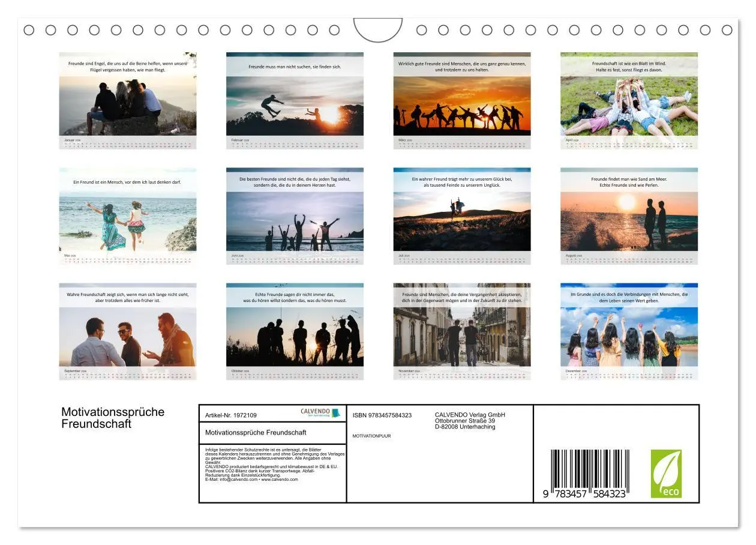Viewport: 756px width, 545px height.
Task: Click the E-Mail info@calvendo.com line
Action: [251, 480]
